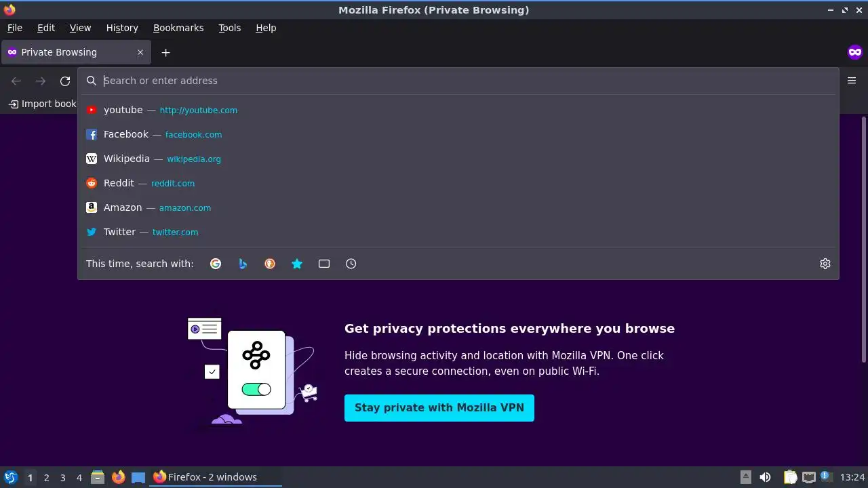The image size is (868, 488).
Task: Open the Edit menu
Action: [x=46, y=28]
